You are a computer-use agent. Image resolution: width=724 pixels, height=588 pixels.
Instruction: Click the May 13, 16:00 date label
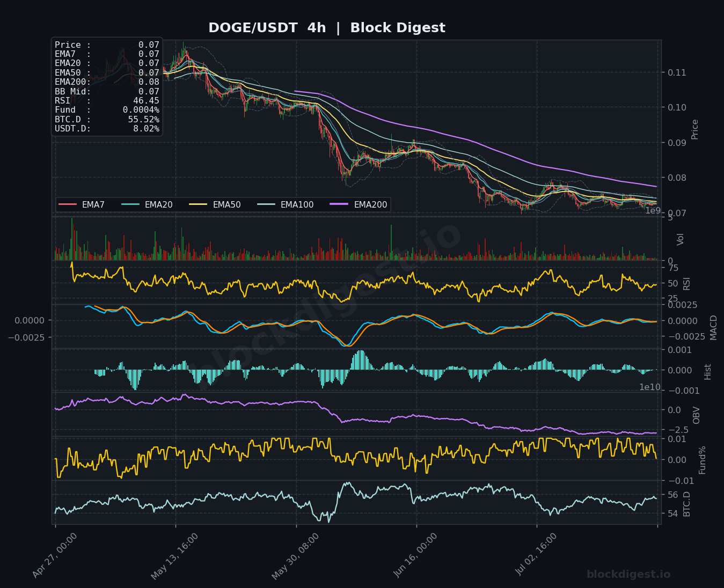point(174,556)
